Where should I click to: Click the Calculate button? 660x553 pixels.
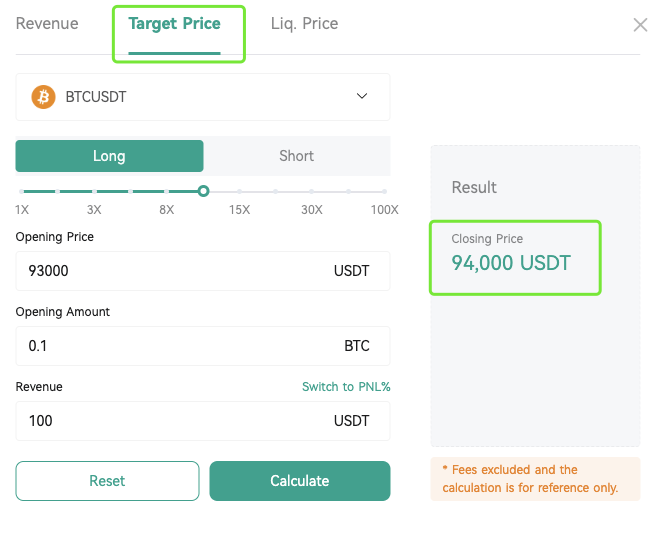[300, 481]
